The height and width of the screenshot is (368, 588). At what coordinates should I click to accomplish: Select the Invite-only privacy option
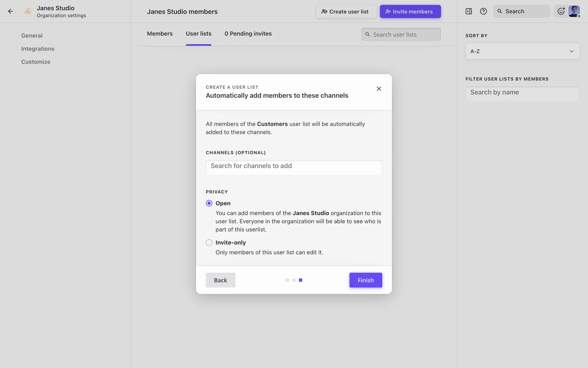209,243
